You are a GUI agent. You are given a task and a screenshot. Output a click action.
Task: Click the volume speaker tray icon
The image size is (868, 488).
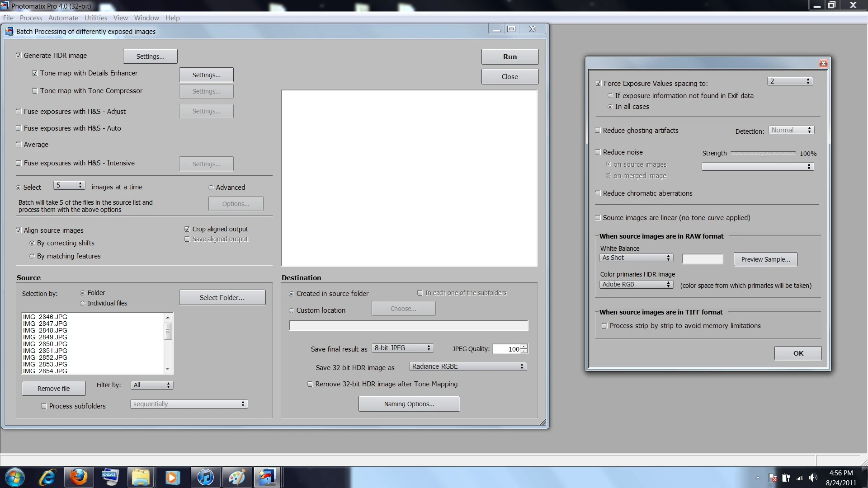(x=813, y=478)
